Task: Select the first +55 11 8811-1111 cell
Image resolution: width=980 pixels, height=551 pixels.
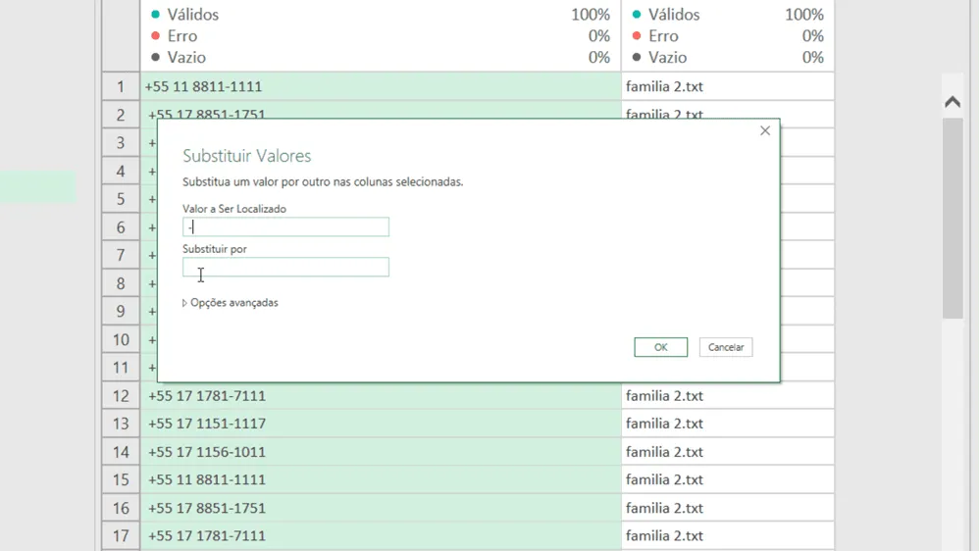Action: pyautogui.click(x=381, y=86)
